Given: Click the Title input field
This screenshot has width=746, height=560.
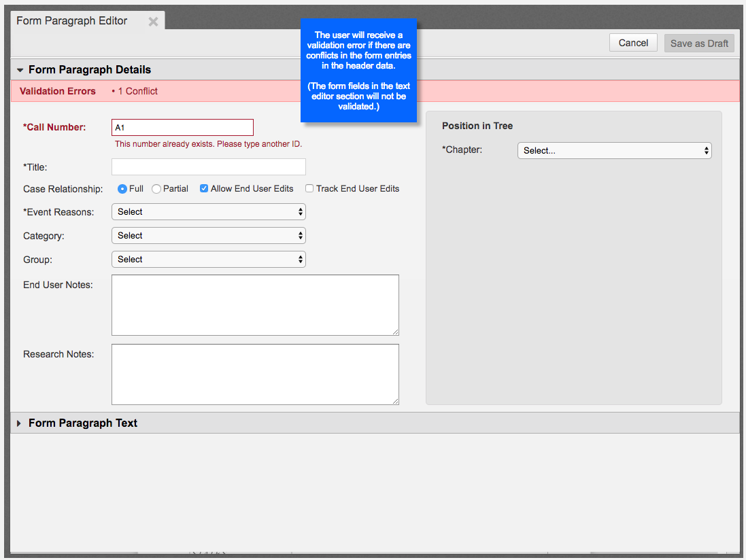Looking at the screenshot, I should point(208,167).
